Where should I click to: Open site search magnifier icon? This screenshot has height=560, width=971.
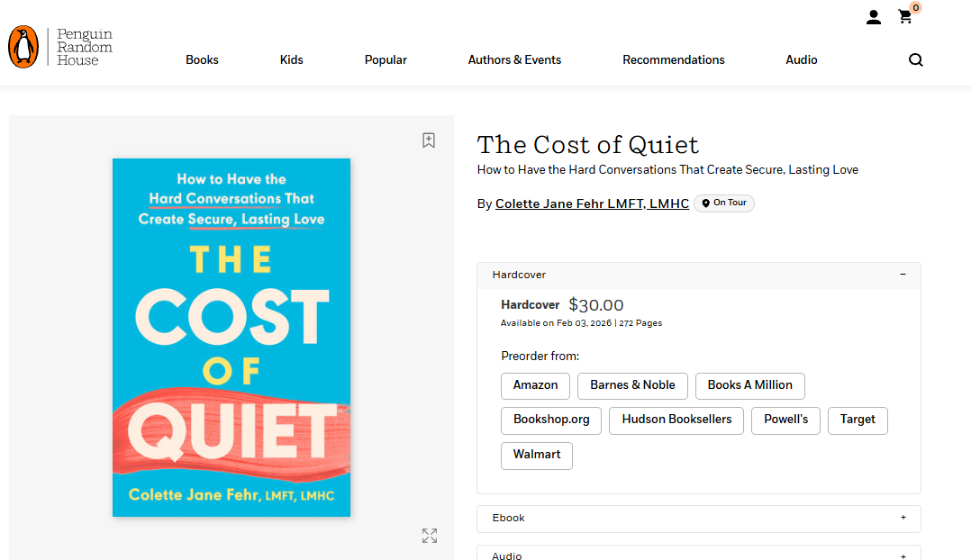coord(916,60)
